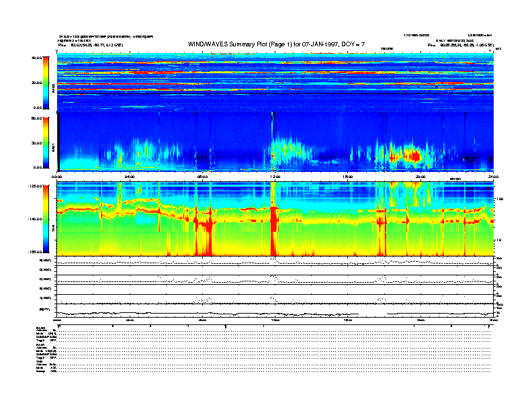The image size is (532, 411).
Task: Click the -155.00 label on TNR scale
Action: [36, 252]
